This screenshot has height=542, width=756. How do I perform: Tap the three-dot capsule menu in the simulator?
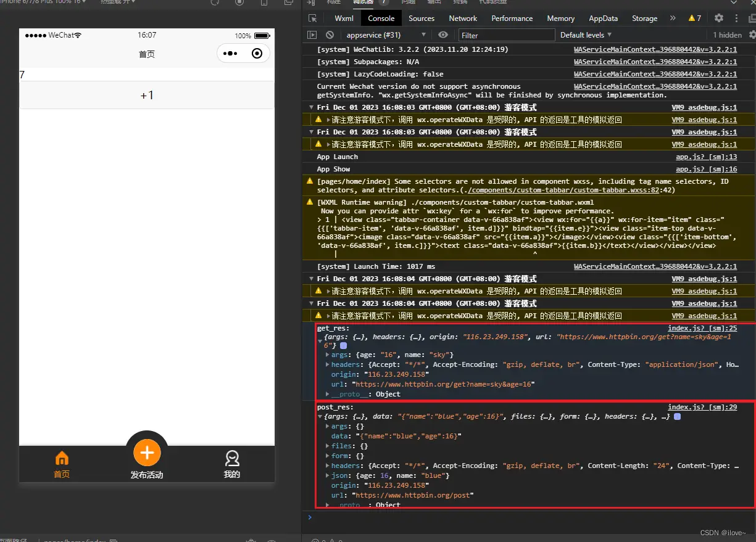point(230,54)
